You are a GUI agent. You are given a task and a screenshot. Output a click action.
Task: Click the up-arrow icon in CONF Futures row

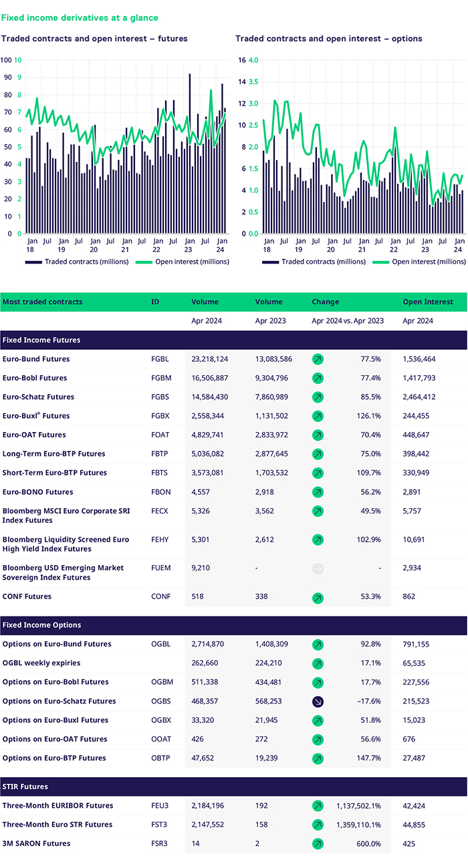click(318, 597)
